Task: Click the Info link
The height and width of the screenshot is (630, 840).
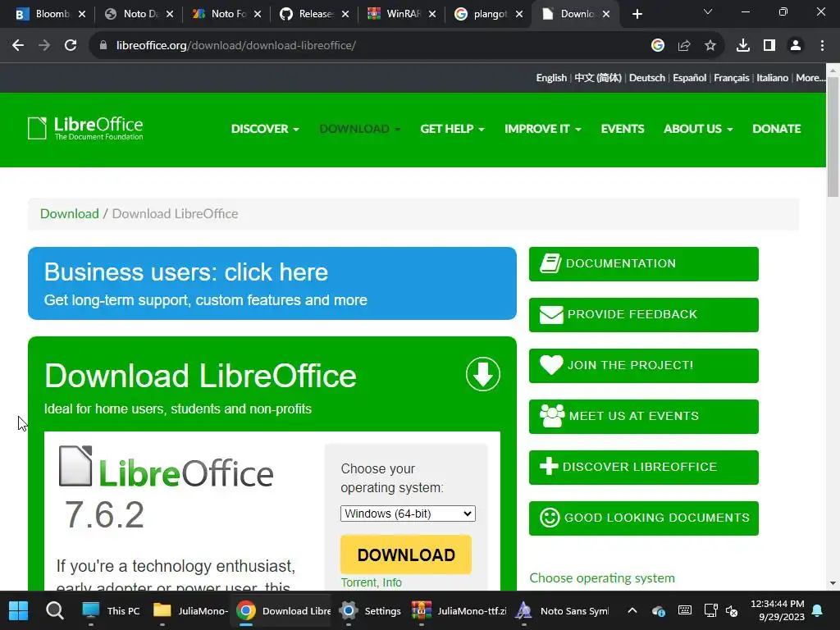Action: click(x=392, y=582)
